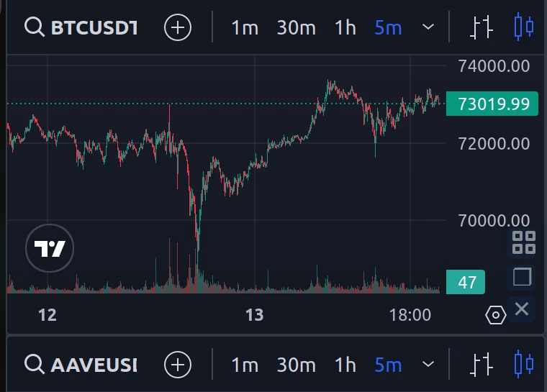
Task: Open symbol search for BTCUSD chart
Action: click(x=35, y=27)
